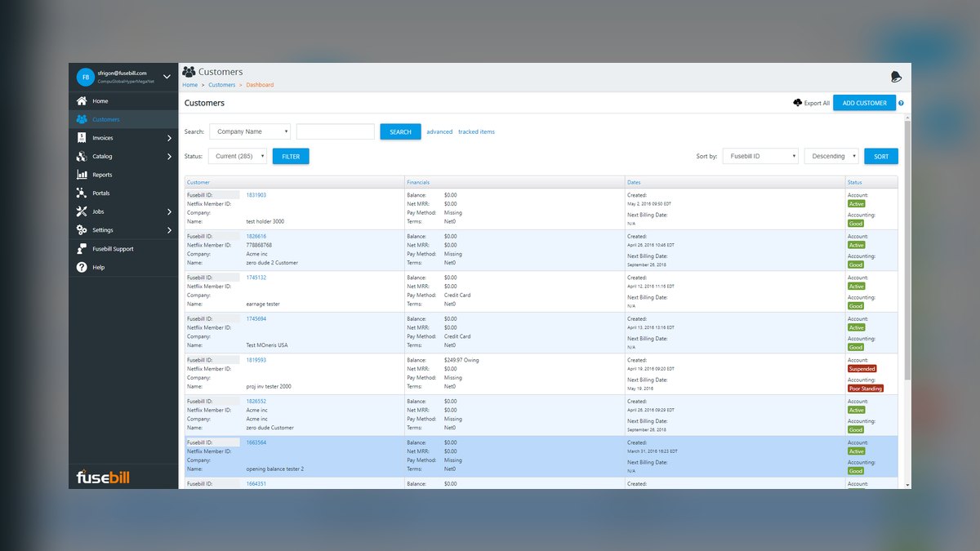Click the Reports chart icon in sidebar

pyautogui.click(x=82, y=175)
